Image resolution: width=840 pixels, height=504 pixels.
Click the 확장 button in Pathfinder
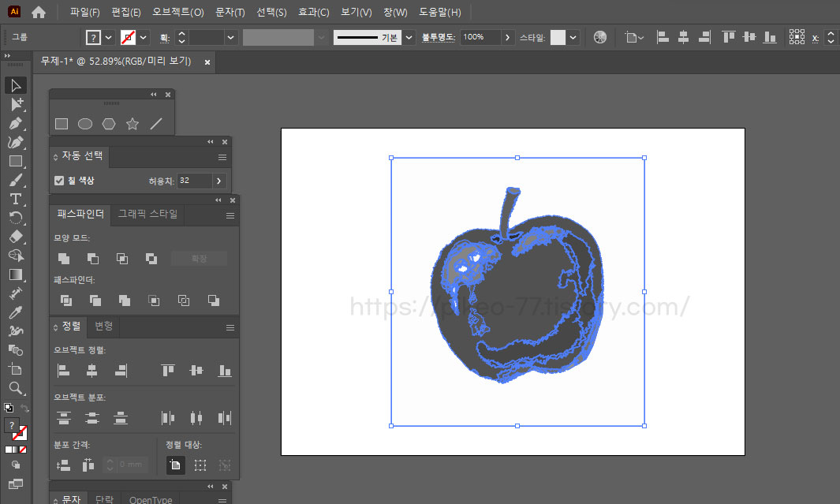coord(199,259)
